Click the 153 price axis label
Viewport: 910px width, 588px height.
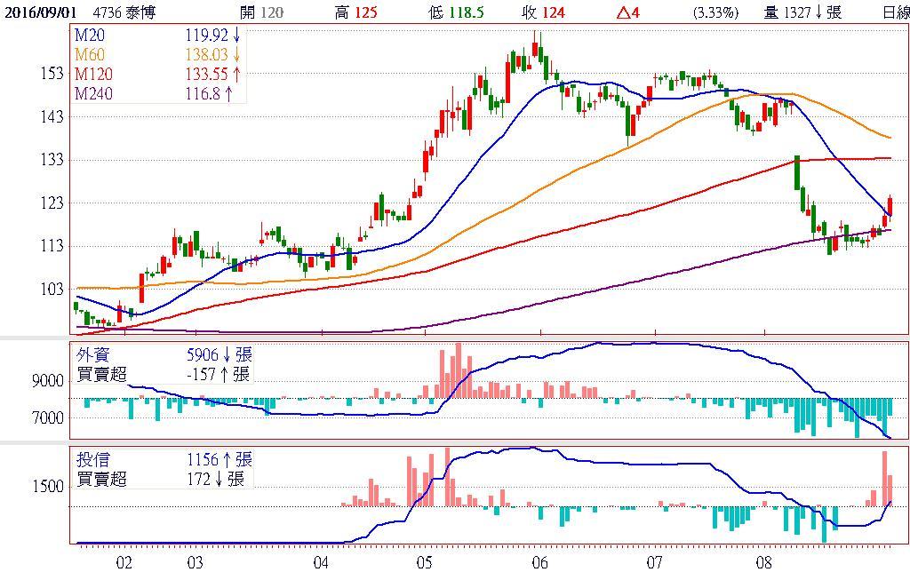[52, 73]
